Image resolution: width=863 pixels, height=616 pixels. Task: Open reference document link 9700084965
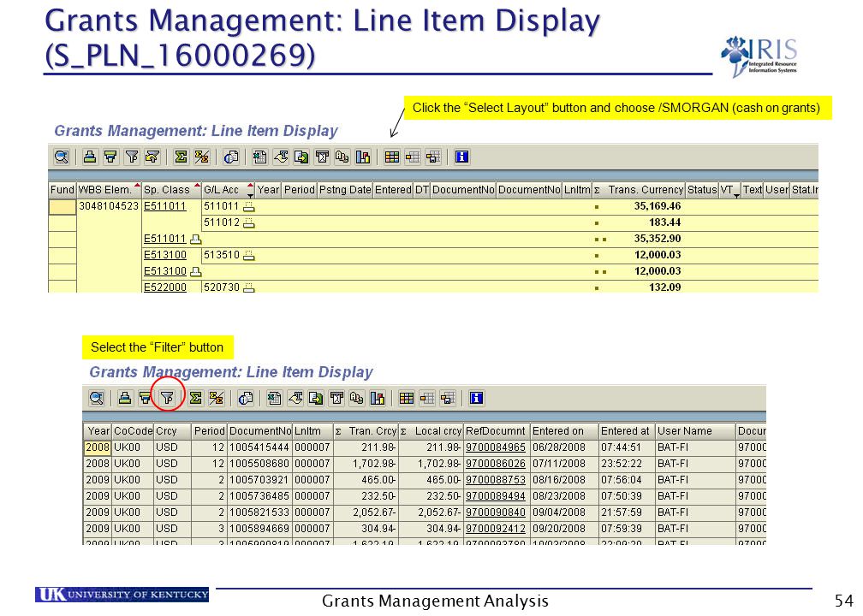pos(496,447)
